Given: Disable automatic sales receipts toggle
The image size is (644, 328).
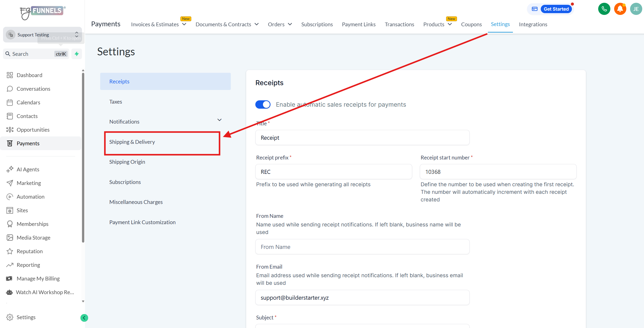Looking at the screenshot, I should (263, 104).
